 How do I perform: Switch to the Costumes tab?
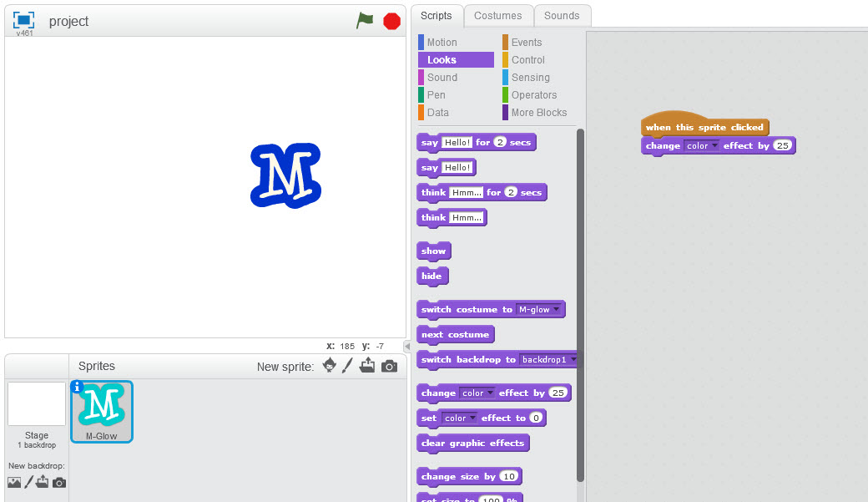pos(498,16)
